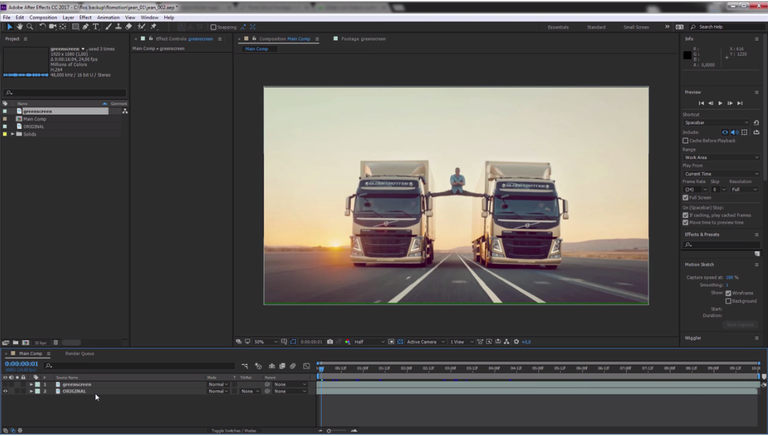The width and height of the screenshot is (768, 436).
Task: Open the greenscreen layer blending Mode dropdown
Action: (x=218, y=385)
